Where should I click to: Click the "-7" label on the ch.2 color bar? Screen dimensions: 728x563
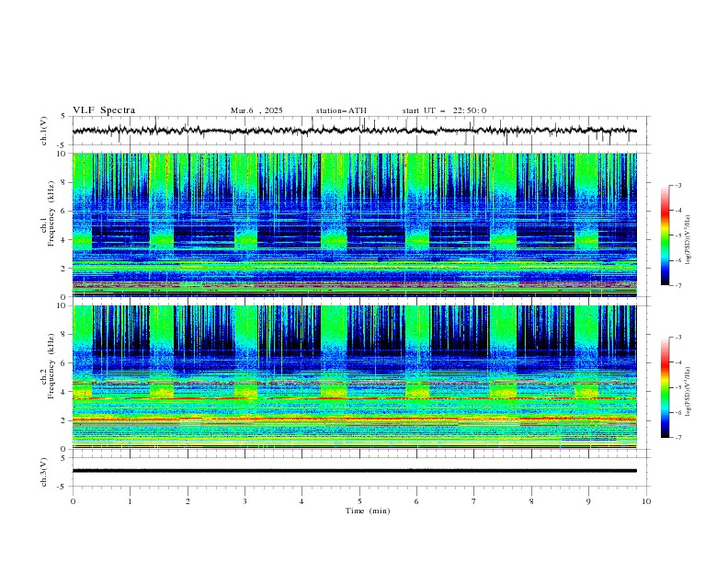click(x=677, y=438)
